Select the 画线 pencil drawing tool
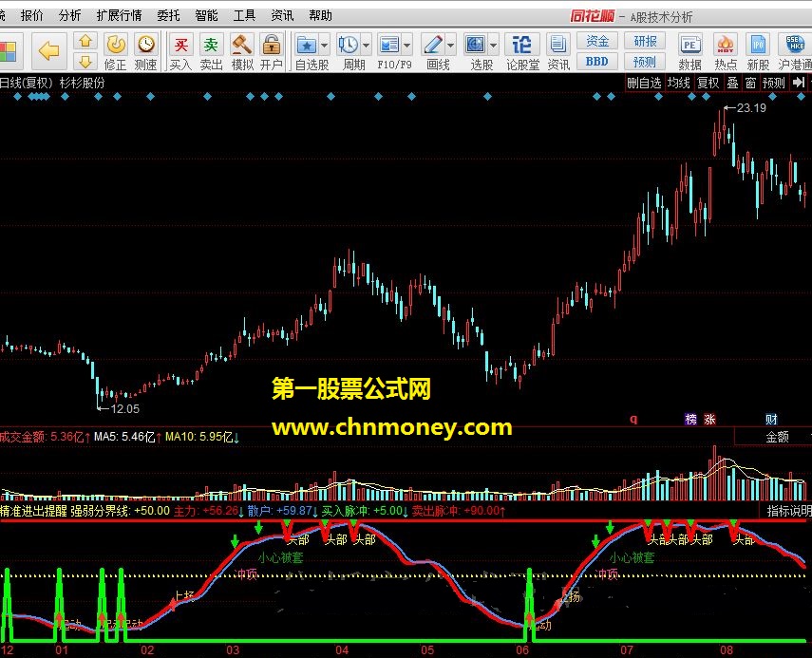 pos(433,45)
